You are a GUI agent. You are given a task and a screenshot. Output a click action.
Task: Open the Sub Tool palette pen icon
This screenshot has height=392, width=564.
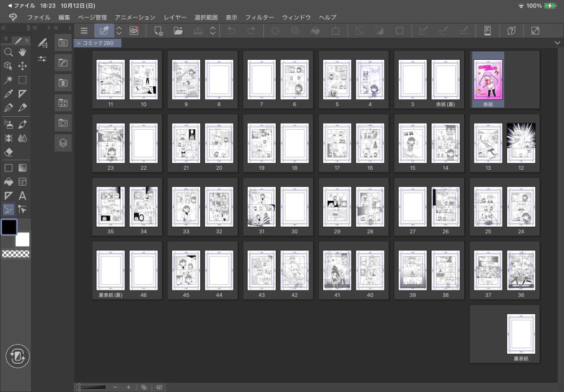[x=42, y=43]
